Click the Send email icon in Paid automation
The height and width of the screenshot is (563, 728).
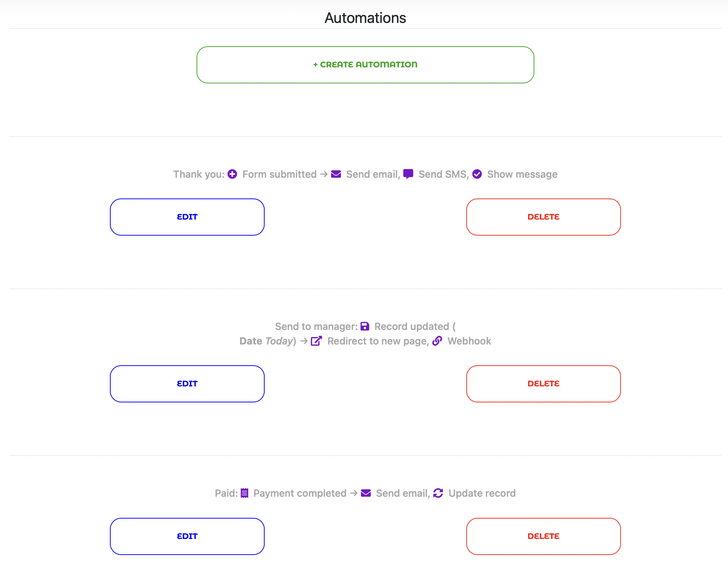(x=365, y=493)
